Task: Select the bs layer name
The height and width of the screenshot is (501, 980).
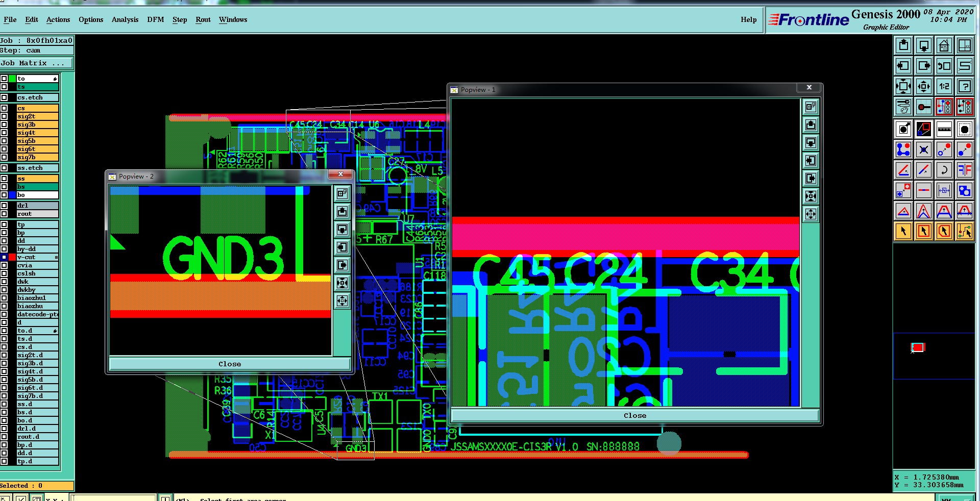Action: 37,187
